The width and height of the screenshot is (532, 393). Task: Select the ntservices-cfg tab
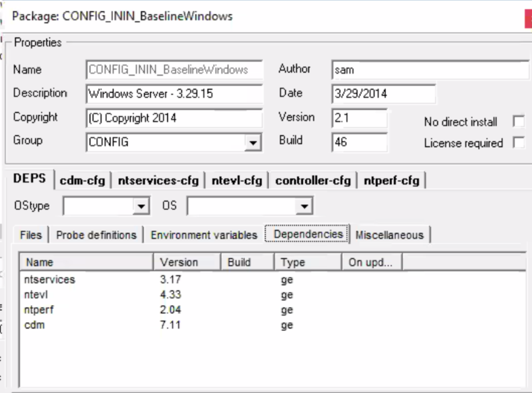point(158,181)
